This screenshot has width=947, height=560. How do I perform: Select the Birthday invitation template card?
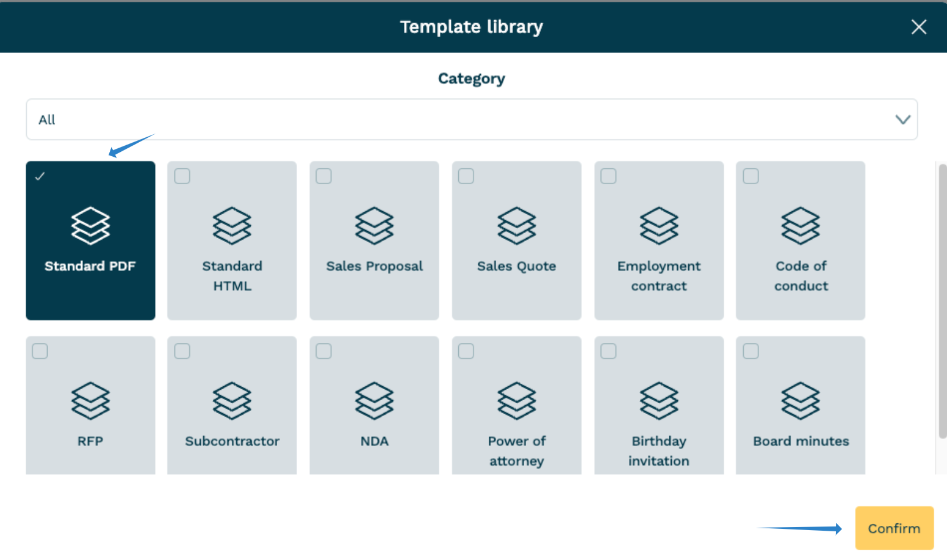pyautogui.click(x=658, y=404)
